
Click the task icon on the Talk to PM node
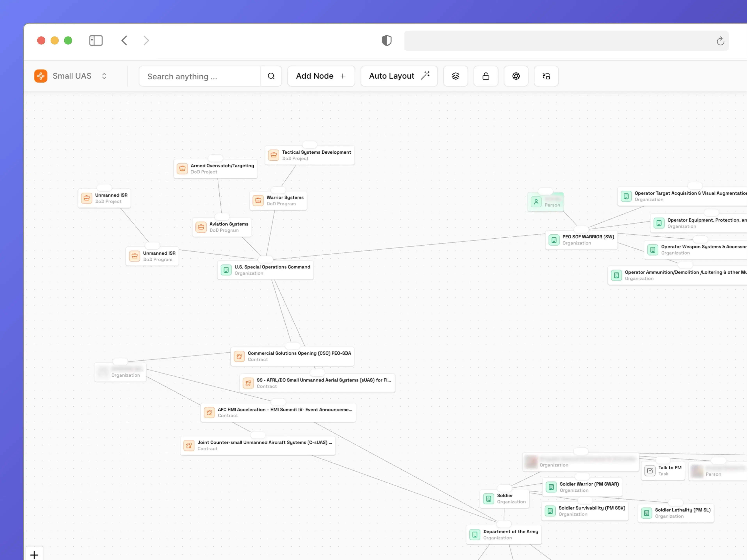tap(650, 470)
